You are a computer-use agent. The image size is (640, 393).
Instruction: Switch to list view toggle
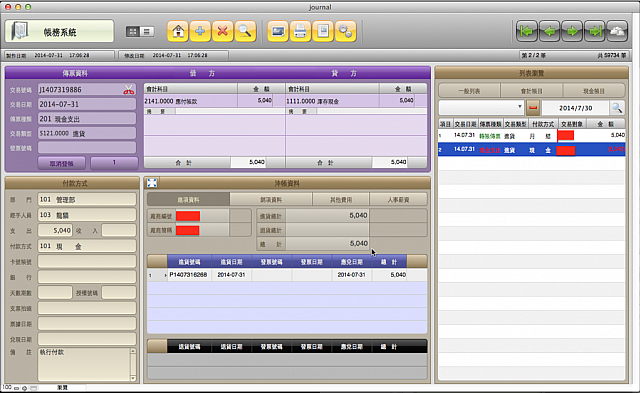pos(147,31)
